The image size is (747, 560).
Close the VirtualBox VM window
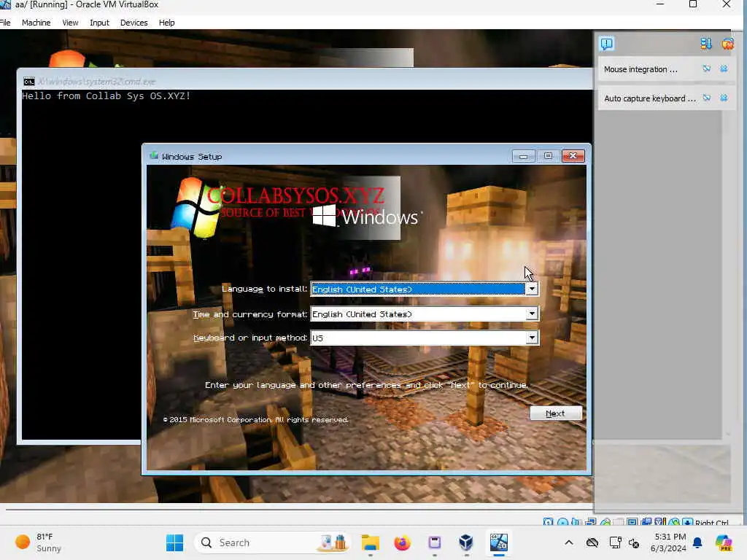727,4
